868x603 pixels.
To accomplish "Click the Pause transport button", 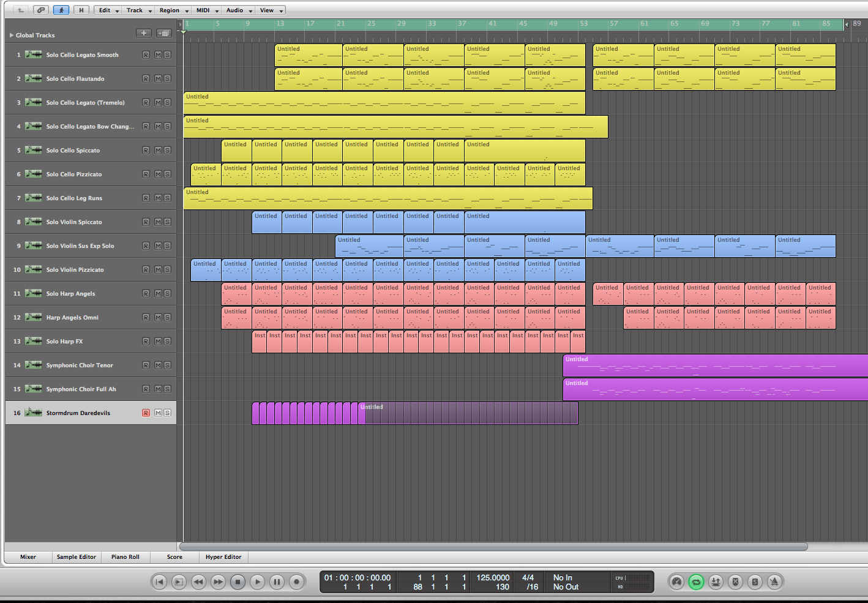I will [x=277, y=582].
